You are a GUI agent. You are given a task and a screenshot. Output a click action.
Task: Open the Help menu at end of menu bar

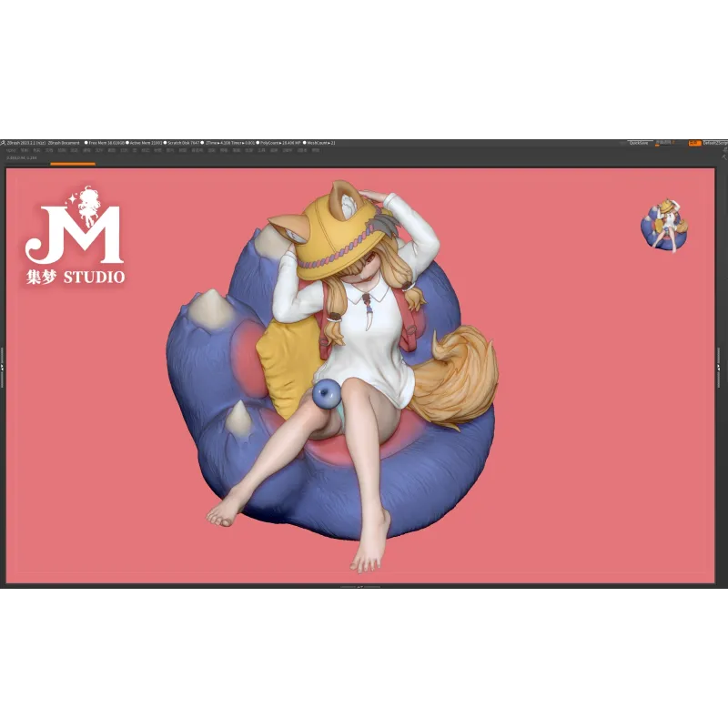pyautogui.click(x=315, y=150)
